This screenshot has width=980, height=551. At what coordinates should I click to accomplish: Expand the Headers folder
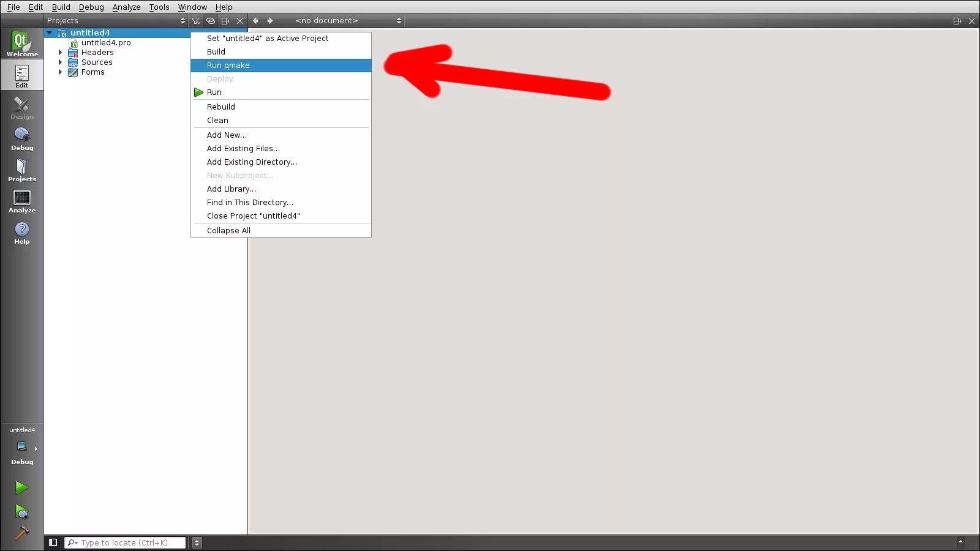(60, 53)
